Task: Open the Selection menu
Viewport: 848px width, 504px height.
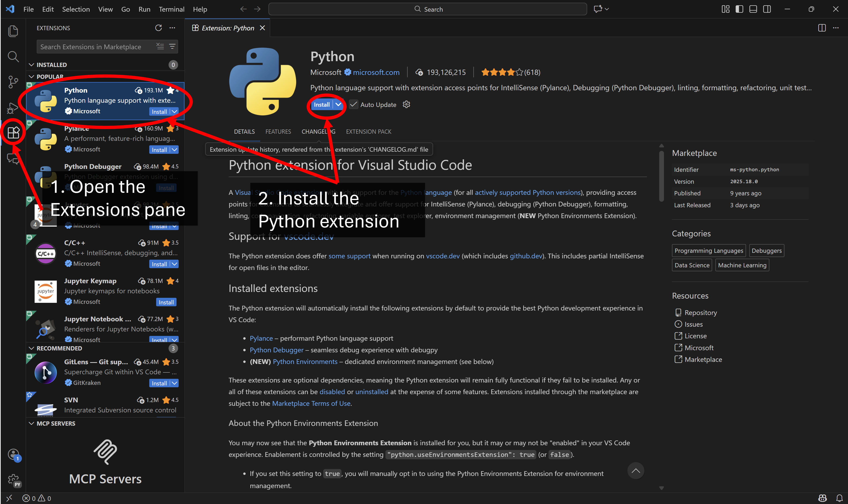Action: [x=76, y=9]
